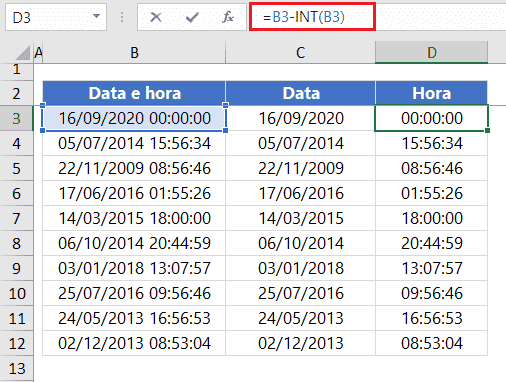Screen dimensions: 506x382
Task: Select Hora cell 20:44:59
Action: pos(431,243)
